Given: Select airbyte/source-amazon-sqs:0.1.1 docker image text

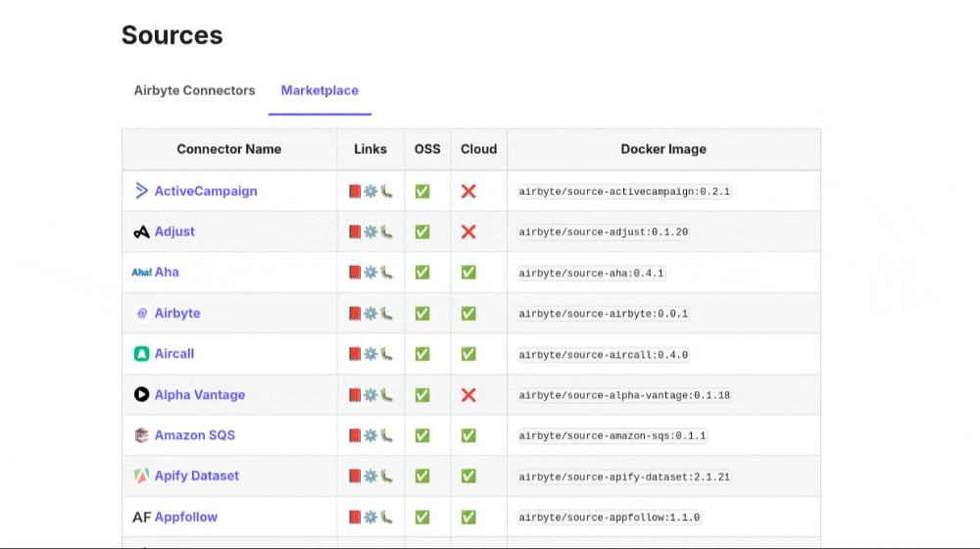Looking at the screenshot, I should [x=612, y=436].
